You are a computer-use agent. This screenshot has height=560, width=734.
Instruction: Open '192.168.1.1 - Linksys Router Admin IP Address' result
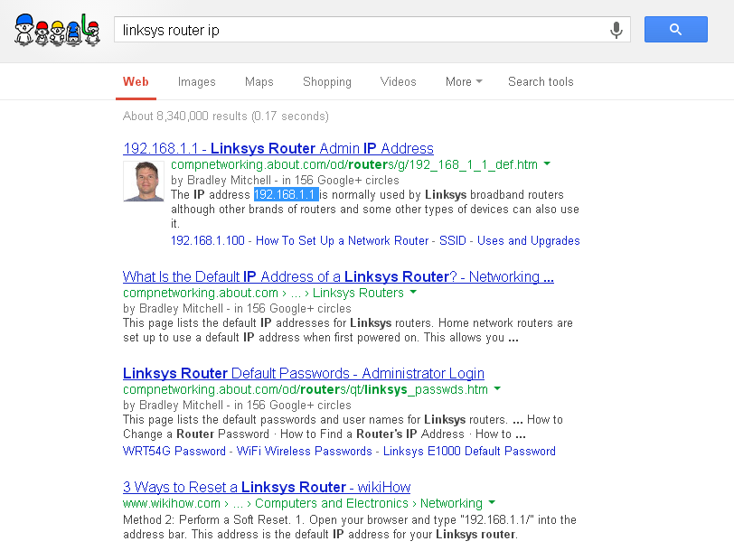(278, 148)
